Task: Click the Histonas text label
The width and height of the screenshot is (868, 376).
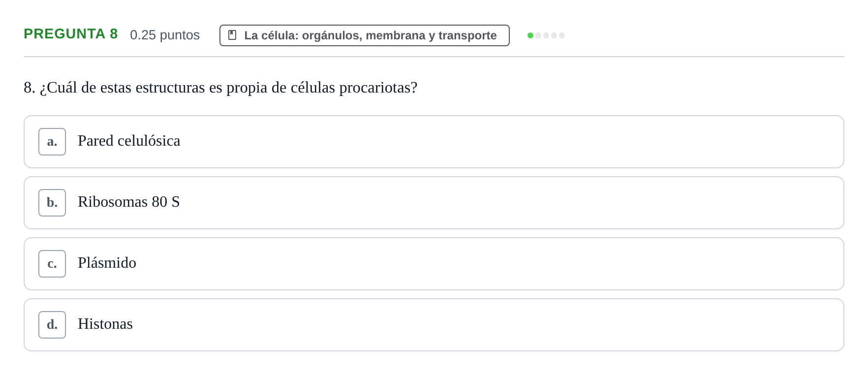Action: (x=105, y=324)
